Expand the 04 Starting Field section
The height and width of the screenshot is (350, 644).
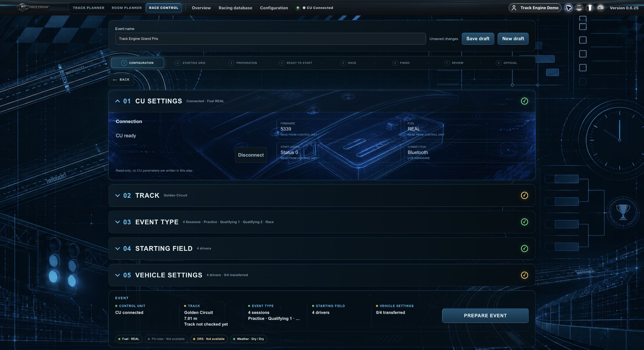pyautogui.click(x=117, y=248)
